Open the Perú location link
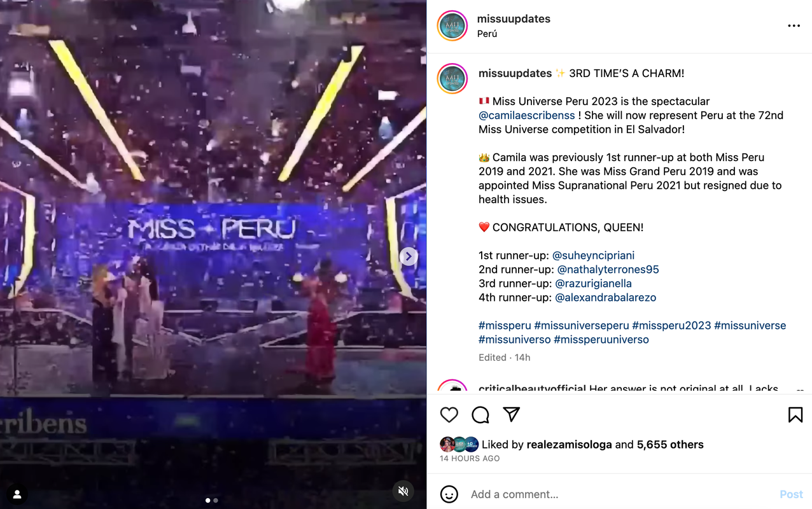The height and width of the screenshot is (509, 812). tap(487, 34)
